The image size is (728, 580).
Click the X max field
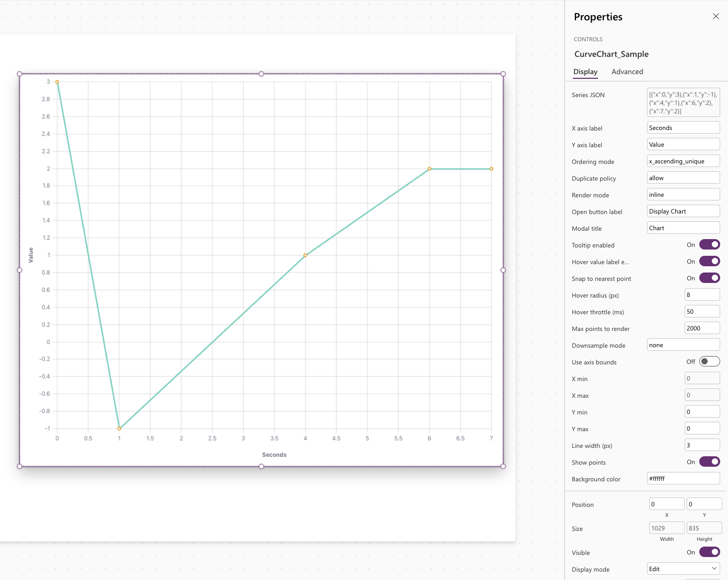702,395
